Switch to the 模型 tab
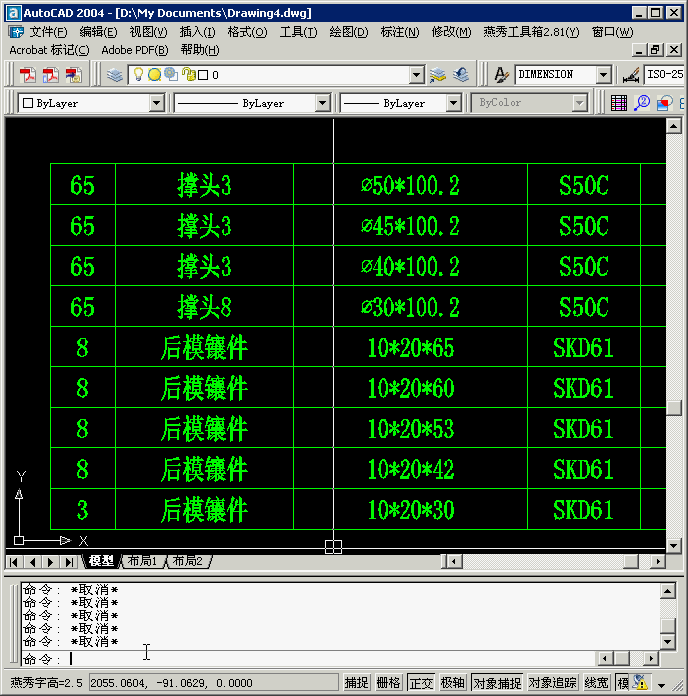This screenshot has height=696, width=688. [x=101, y=561]
